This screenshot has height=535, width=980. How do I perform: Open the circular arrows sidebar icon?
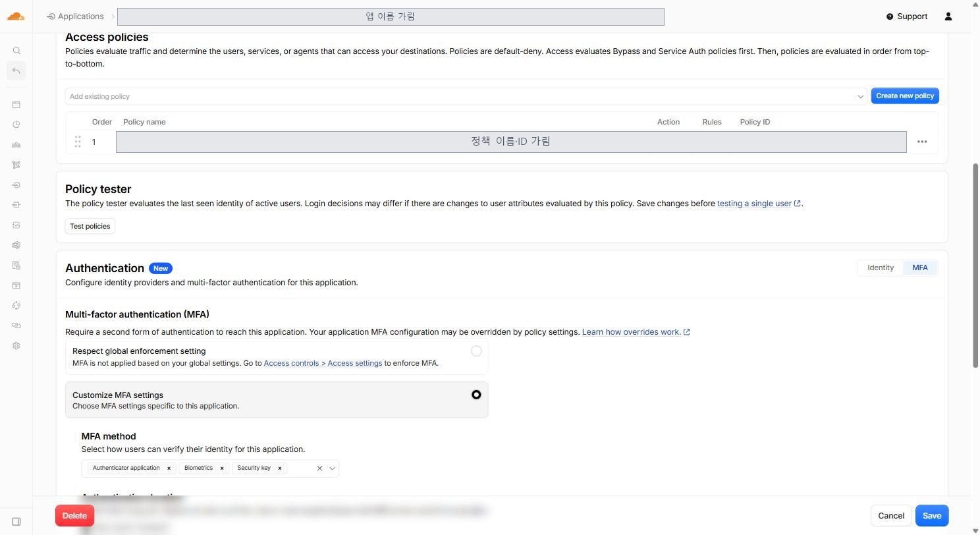(16, 306)
